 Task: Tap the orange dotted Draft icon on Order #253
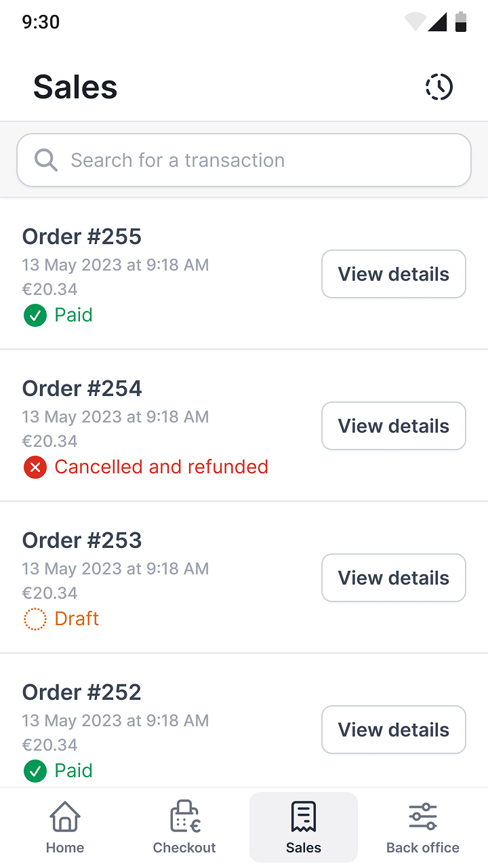pos(35,618)
